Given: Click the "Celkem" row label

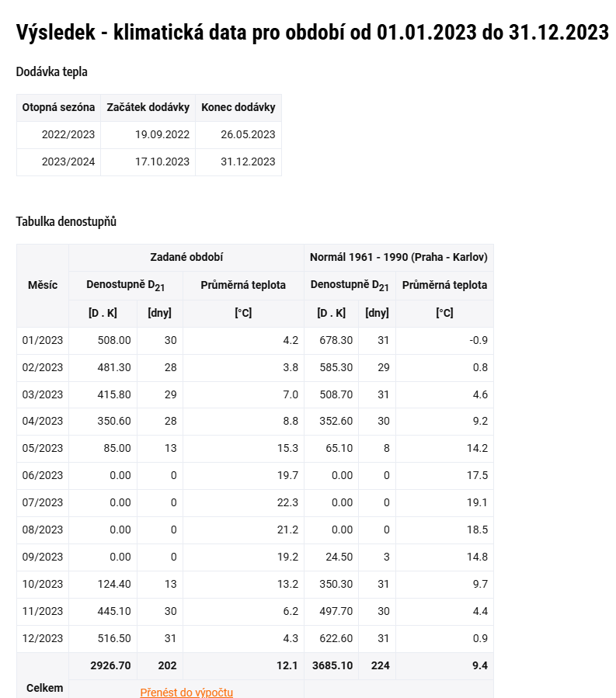Looking at the screenshot, I should point(43,687).
